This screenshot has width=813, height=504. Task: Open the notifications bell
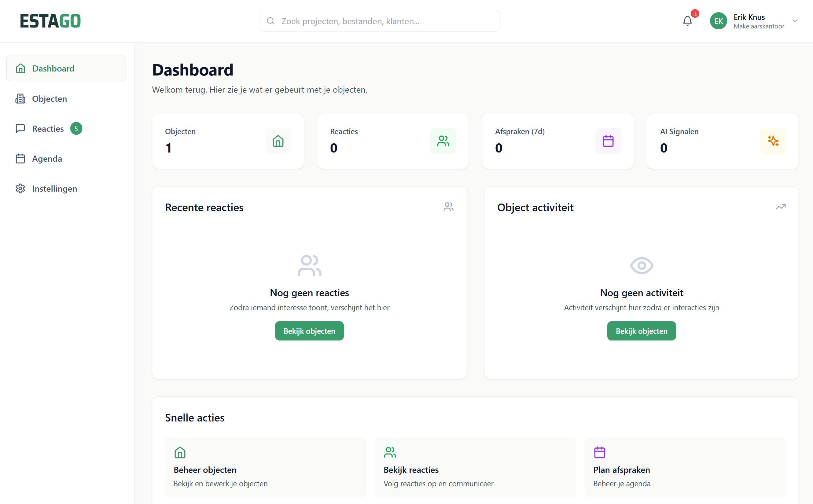tap(687, 21)
